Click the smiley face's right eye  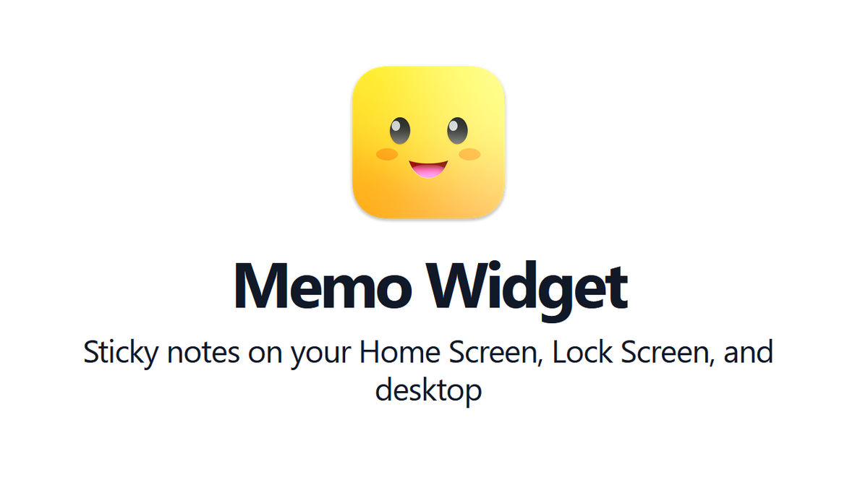457,130
